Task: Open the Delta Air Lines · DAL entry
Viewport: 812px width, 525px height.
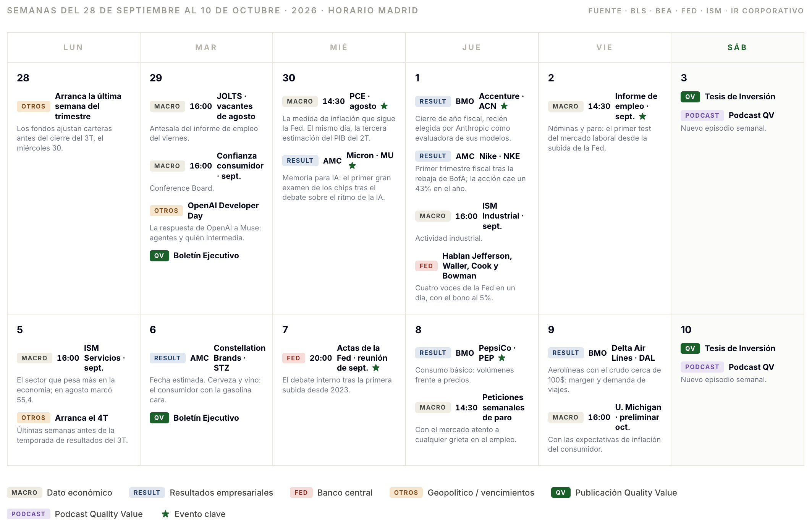Action: (x=633, y=353)
